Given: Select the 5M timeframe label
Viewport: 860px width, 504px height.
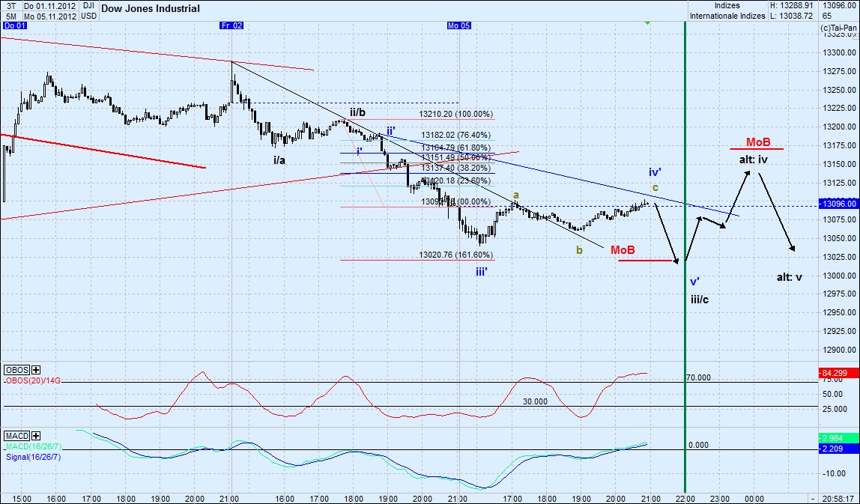Looking at the screenshot, I should point(10,15).
